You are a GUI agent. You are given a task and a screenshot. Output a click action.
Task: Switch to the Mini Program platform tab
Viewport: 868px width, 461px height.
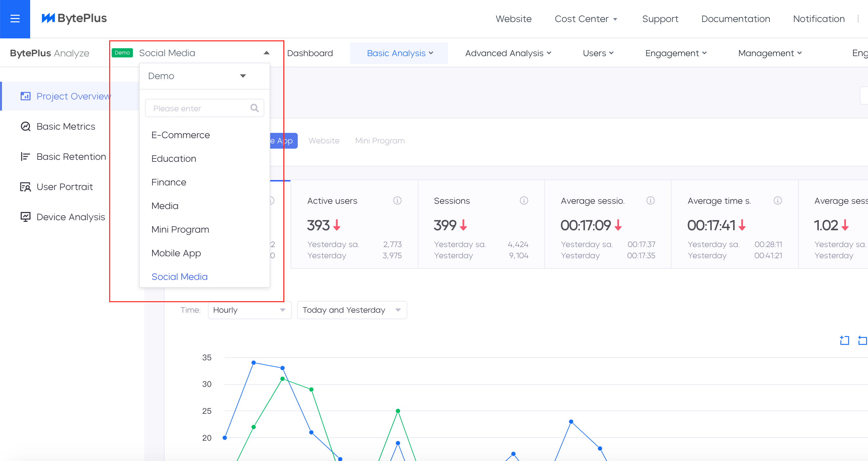pyautogui.click(x=380, y=141)
